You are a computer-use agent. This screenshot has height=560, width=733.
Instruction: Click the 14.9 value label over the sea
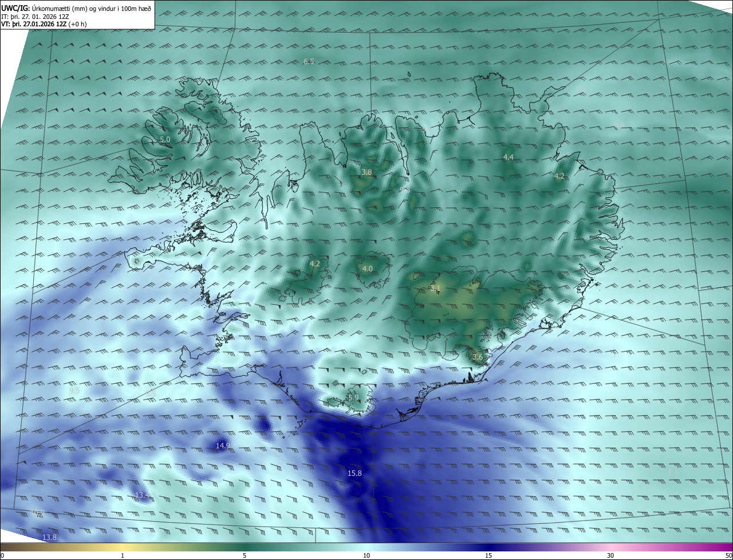pyautogui.click(x=223, y=445)
